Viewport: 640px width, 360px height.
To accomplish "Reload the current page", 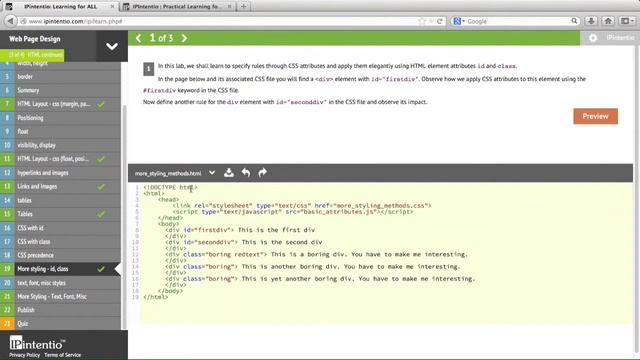I will tap(440, 21).
